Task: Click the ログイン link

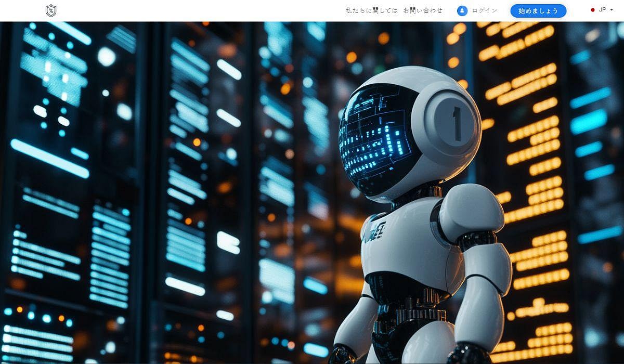Action: pyautogui.click(x=485, y=10)
